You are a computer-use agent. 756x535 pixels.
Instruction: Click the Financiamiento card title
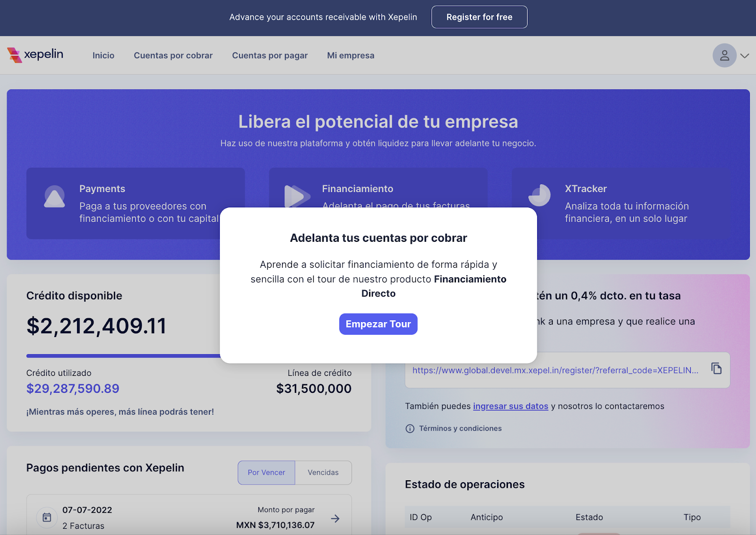(358, 189)
